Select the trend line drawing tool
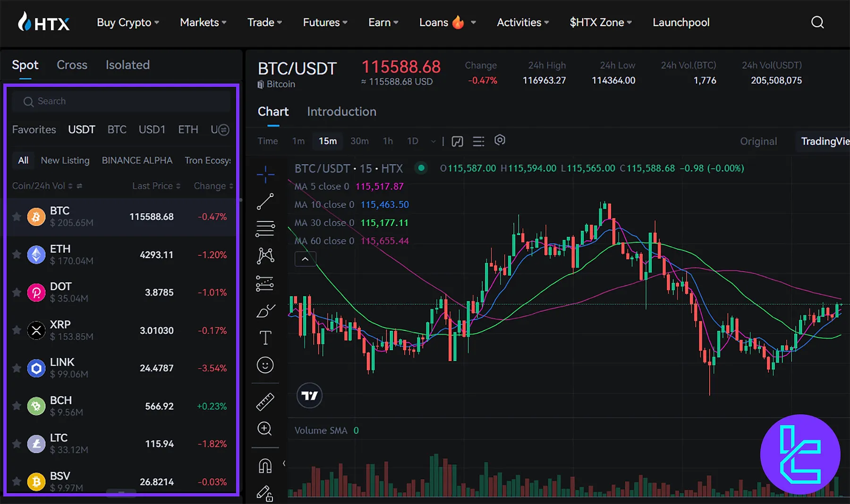 pyautogui.click(x=265, y=202)
